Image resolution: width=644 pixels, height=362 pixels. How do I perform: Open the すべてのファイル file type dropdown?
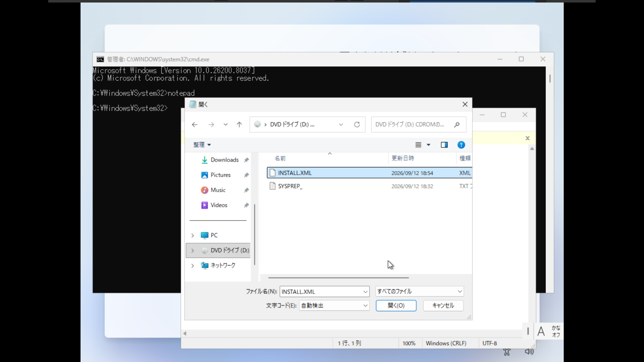[x=420, y=291]
